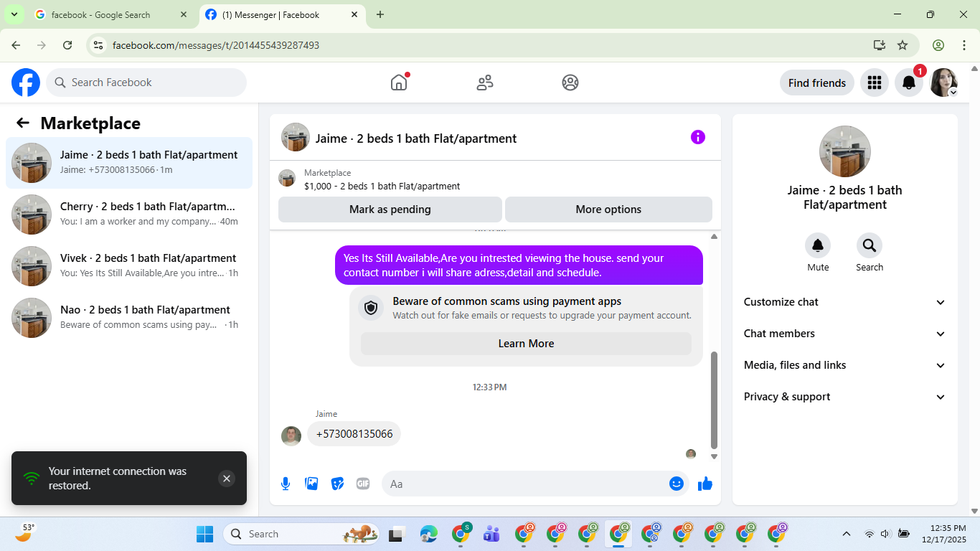Image resolution: width=980 pixels, height=551 pixels.
Task: Record a voice clip with the microphone icon
Action: (x=286, y=484)
